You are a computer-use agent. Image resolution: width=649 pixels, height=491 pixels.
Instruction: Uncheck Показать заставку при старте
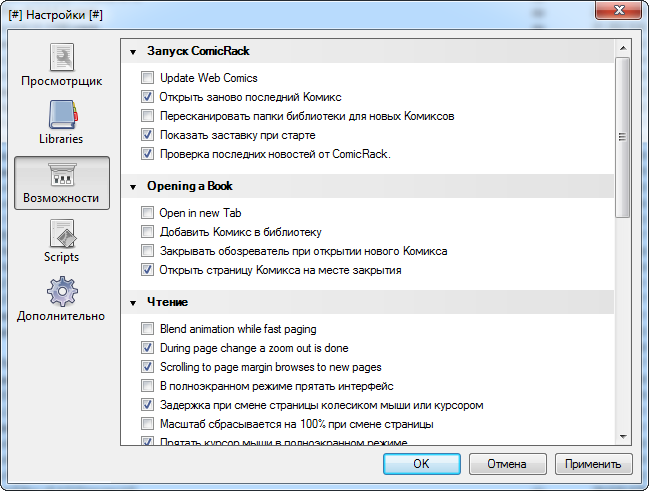click(148, 135)
